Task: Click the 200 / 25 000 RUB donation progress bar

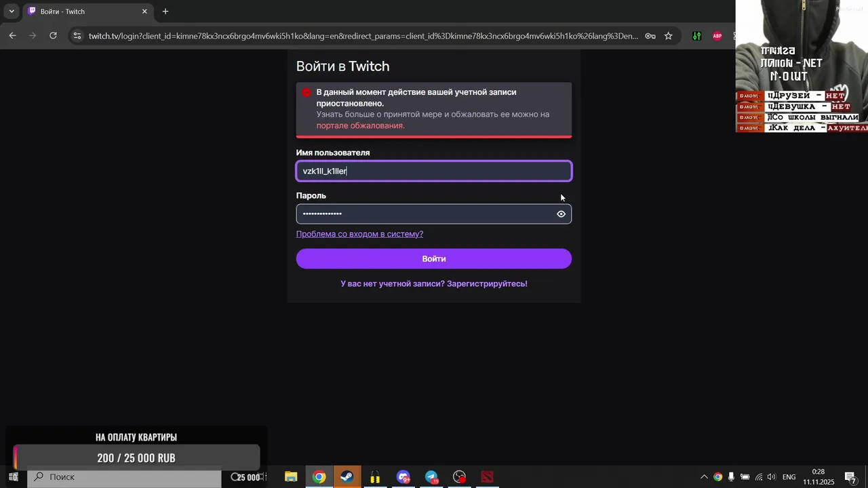Action: (136, 458)
